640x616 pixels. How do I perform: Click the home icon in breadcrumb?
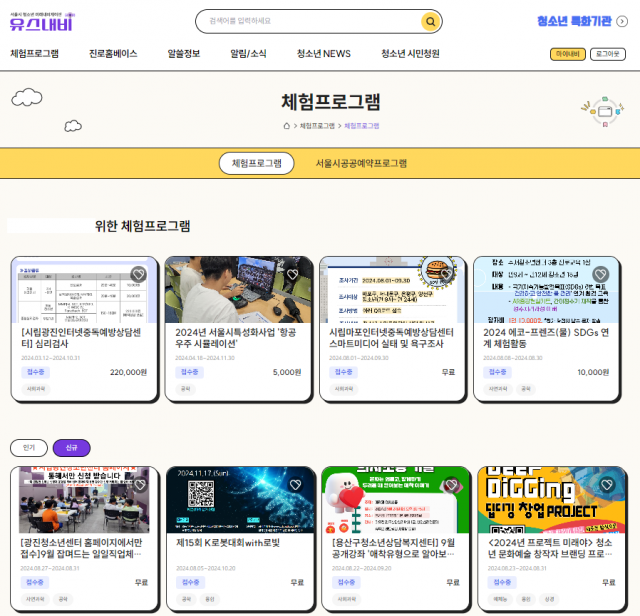(286, 126)
